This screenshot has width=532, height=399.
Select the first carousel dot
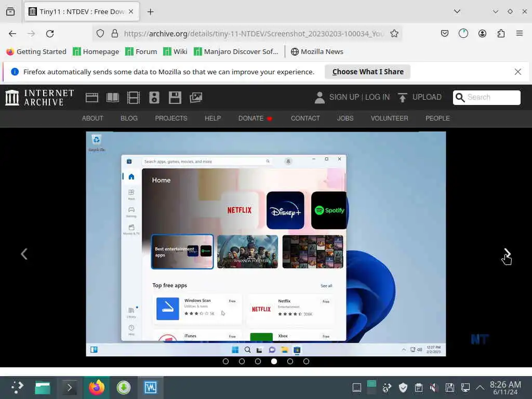click(225, 362)
